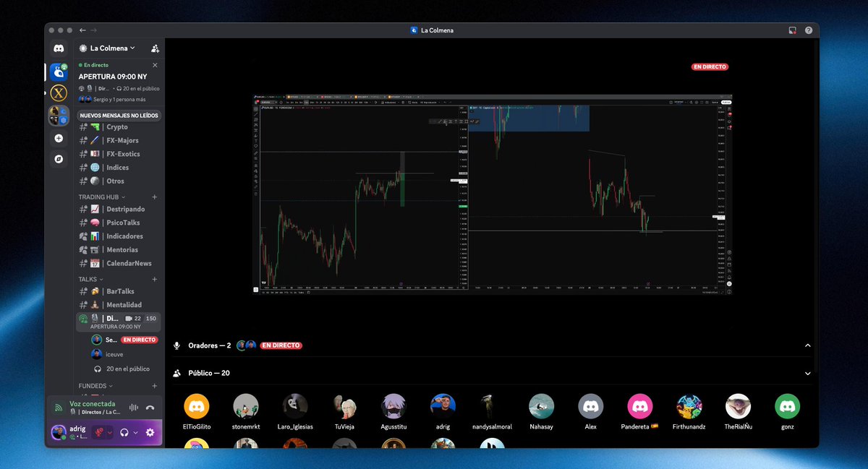This screenshot has width=868, height=469.
Task: Open voice connection signal info icon
Action: pos(59,408)
